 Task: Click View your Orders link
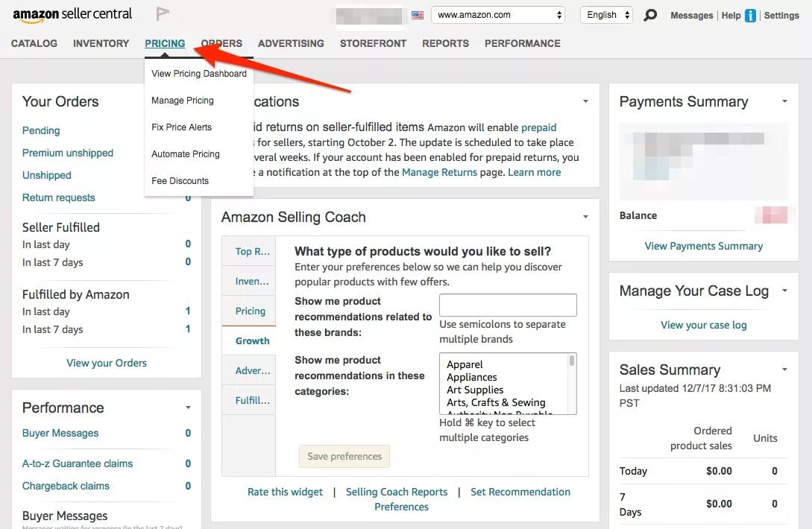click(x=106, y=363)
